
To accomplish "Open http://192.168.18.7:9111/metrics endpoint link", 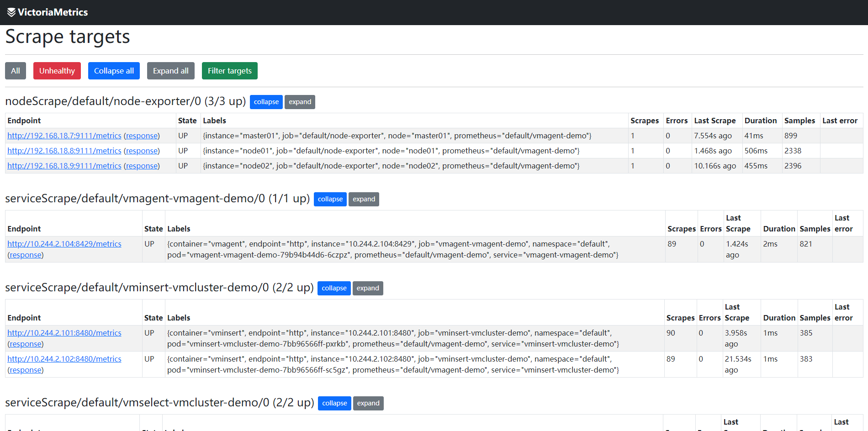I will click(x=64, y=136).
